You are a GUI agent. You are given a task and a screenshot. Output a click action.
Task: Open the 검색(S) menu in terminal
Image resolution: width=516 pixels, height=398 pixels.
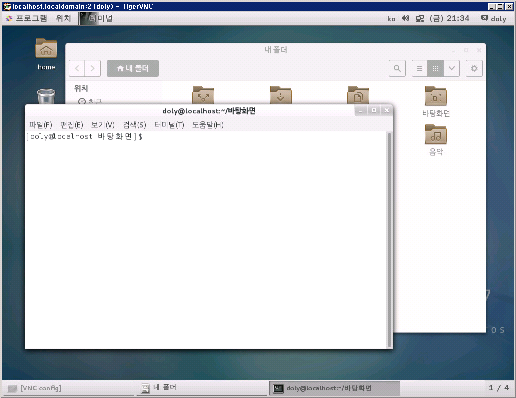(134, 125)
